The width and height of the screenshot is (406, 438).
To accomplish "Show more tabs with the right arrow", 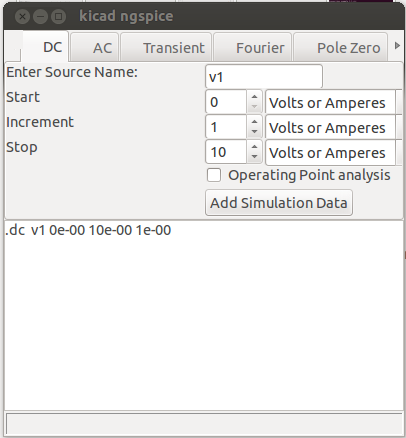I will click(397, 46).
